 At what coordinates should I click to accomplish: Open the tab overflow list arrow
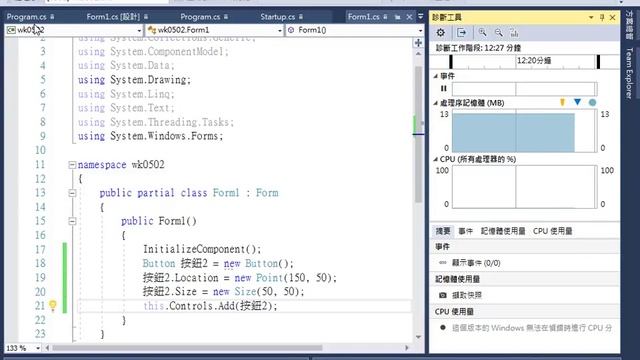(421, 17)
